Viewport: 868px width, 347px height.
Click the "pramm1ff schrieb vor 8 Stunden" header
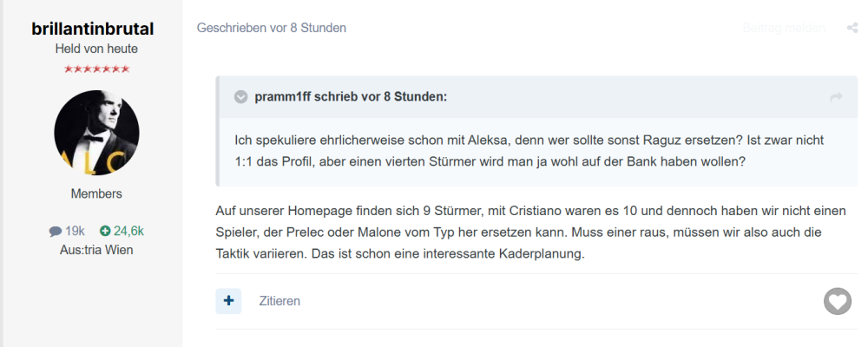click(x=351, y=96)
